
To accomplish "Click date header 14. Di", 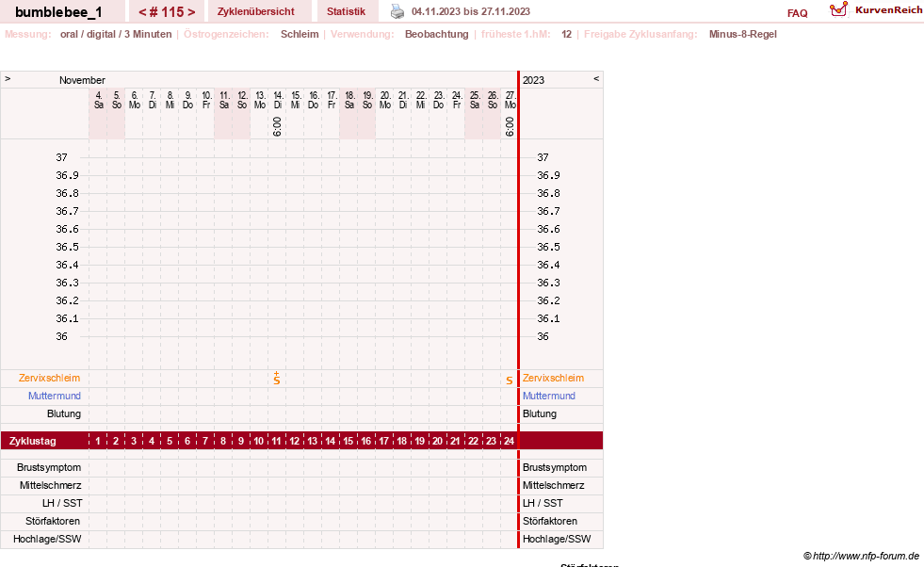I will (278, 100).
